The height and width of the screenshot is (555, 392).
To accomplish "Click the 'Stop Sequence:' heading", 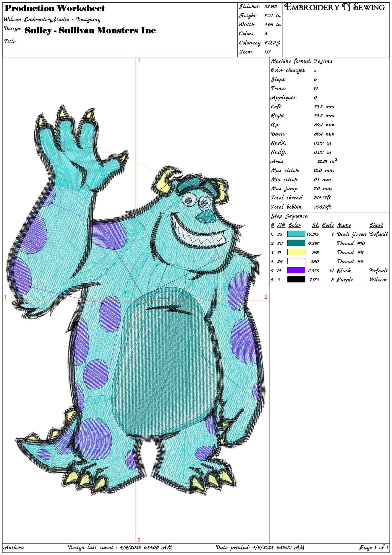I will point(289,216).
